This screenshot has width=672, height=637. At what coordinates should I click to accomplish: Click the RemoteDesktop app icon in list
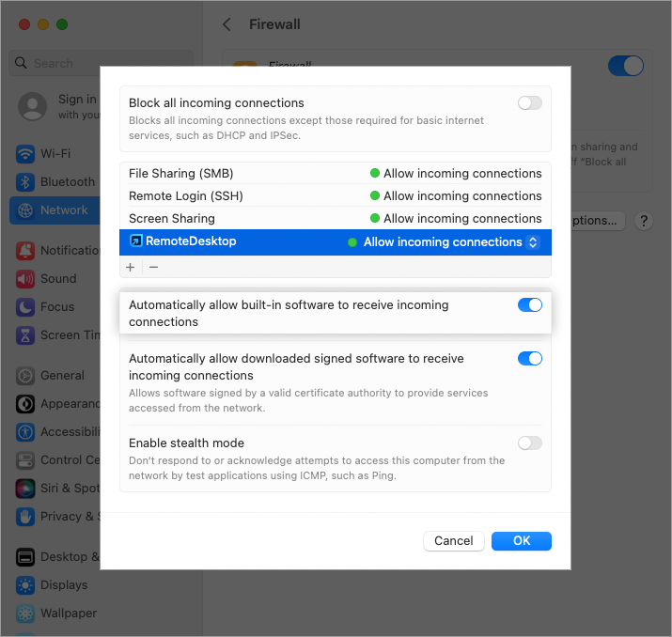click(x=135, y=241)
